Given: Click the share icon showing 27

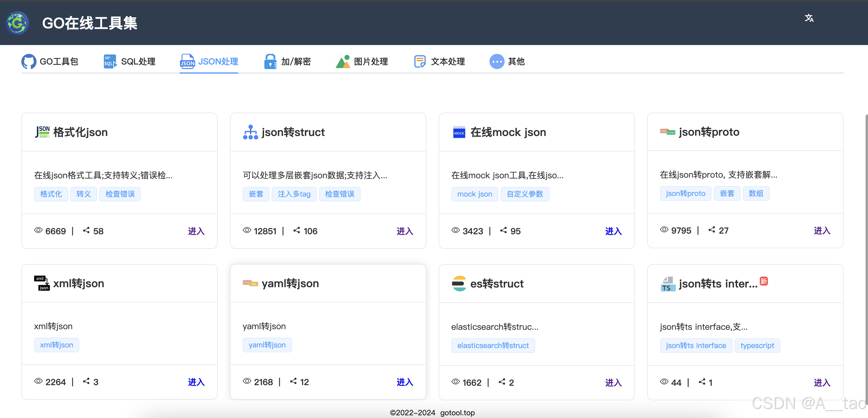Looking at the screenshot, I should click(x=712, y=230).
